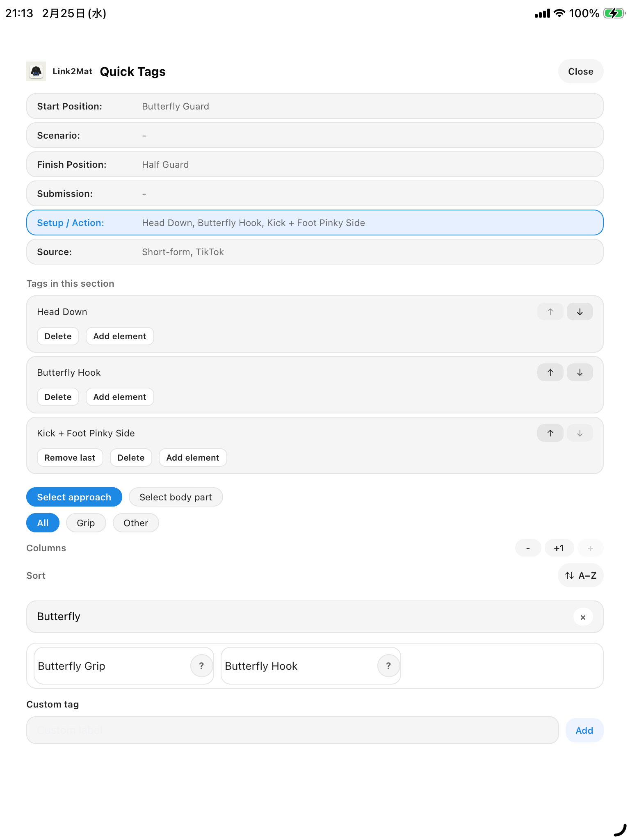The height and width of the screenshot is (840, 630).
Task: Click the Link2Mat app logo
Action: [36, 71]
